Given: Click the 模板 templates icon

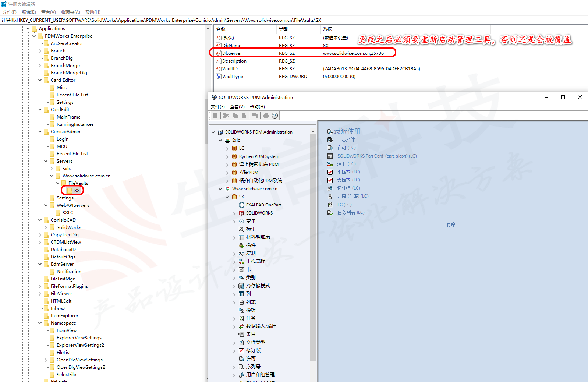Looking at the screenshot, I should (241, 310).
